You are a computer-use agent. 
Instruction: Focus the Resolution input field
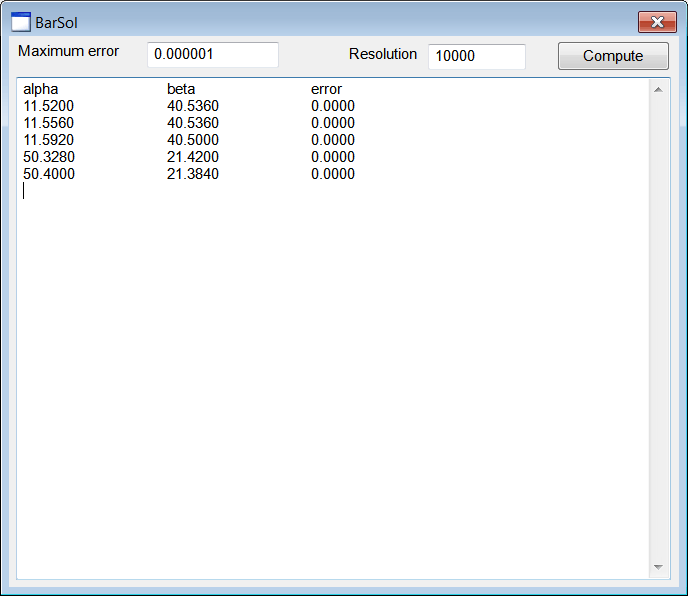477,56
